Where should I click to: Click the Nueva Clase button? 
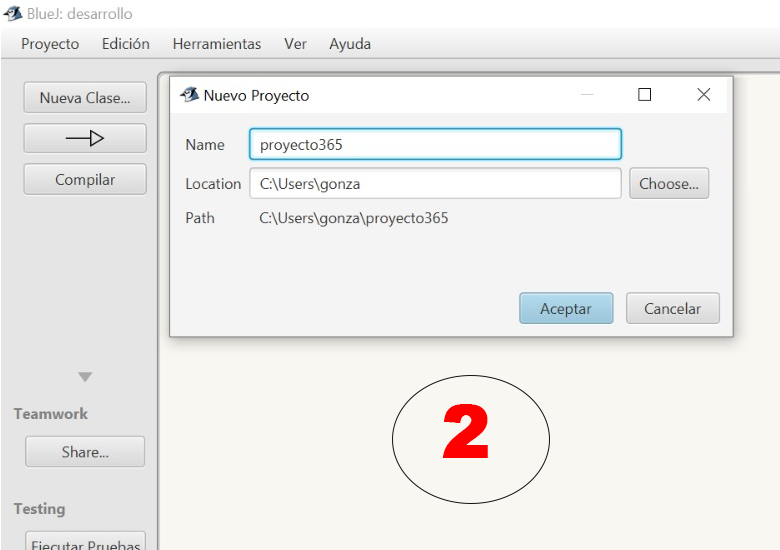click(x=85, y=97)
